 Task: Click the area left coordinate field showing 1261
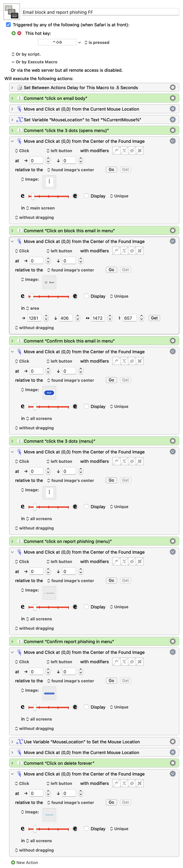[34, 318]
